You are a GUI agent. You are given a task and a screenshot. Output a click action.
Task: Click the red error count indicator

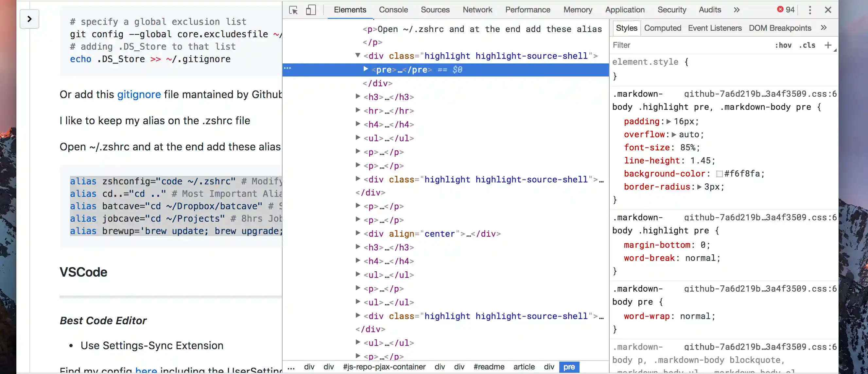pyautogui.click(x=786, y=10)
